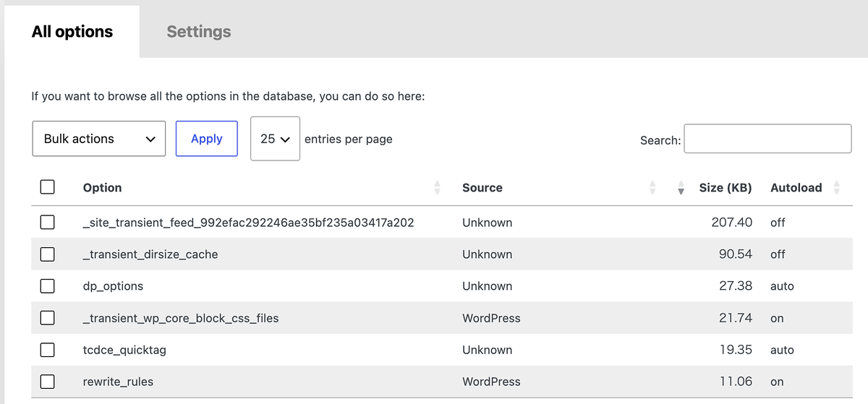Sort by the Source column header
Viewport: 868px width, 404px height.
[482, 188]
